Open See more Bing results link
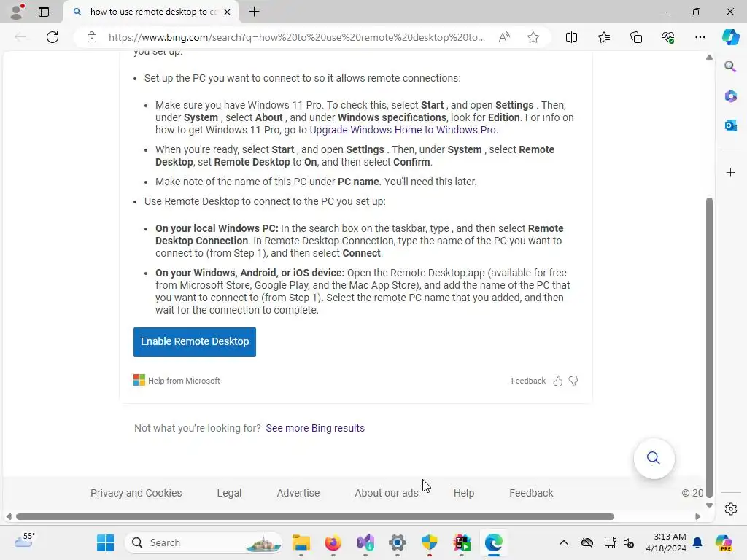 315,428
